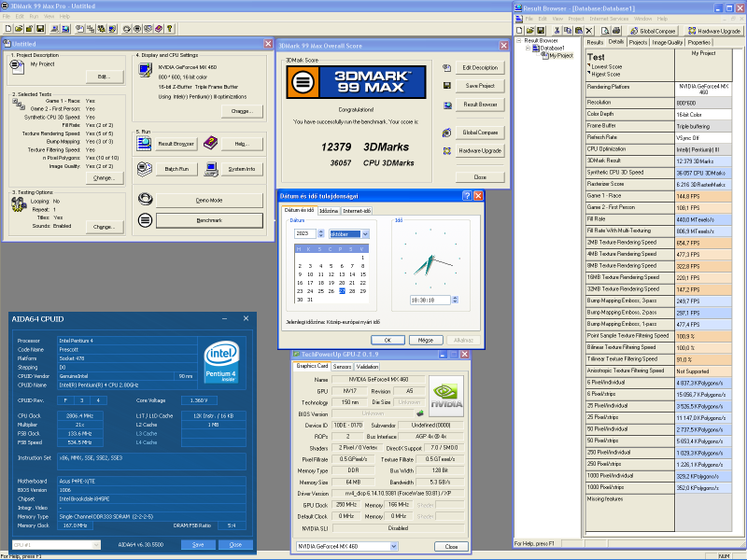Screen dimensions: 747x560
Task: Open the Image Quality tab
Action: [x=668, y=42]
